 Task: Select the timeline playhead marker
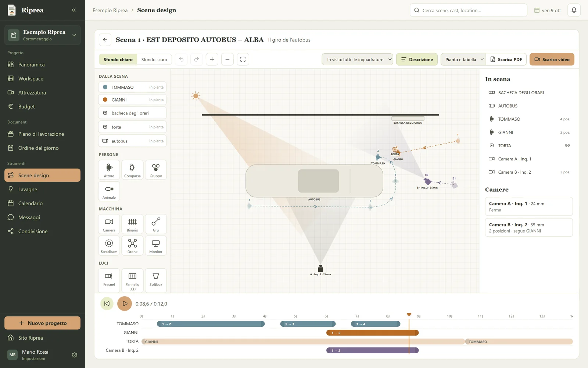409,315
